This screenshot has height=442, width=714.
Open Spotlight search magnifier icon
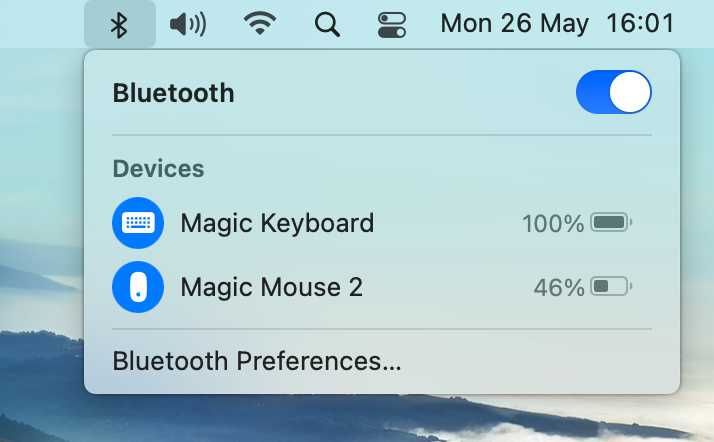327,25
